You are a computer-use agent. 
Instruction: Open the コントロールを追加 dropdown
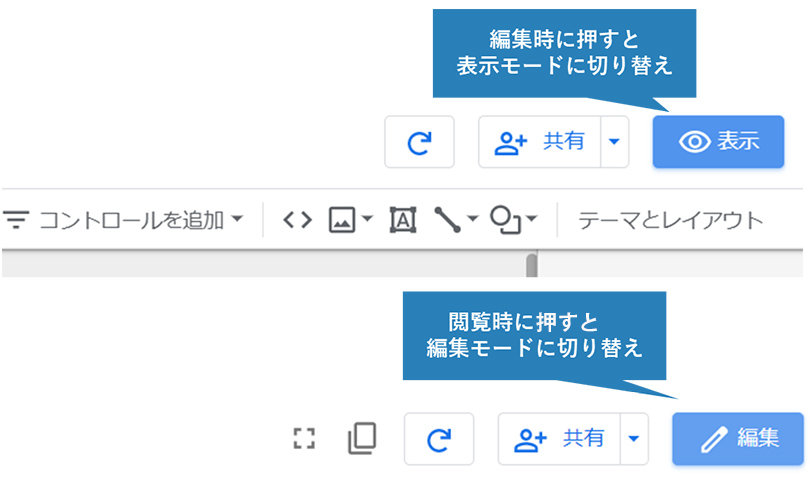point(123,220)
